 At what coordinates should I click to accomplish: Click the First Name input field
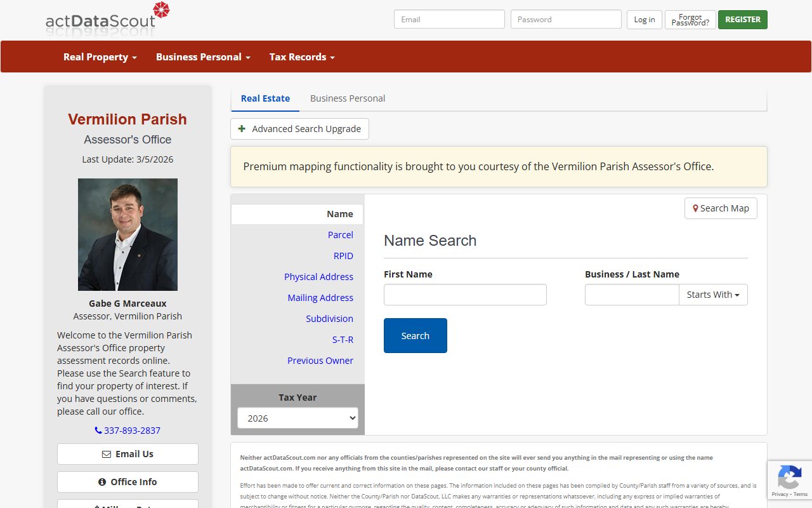tap(465, 295)
